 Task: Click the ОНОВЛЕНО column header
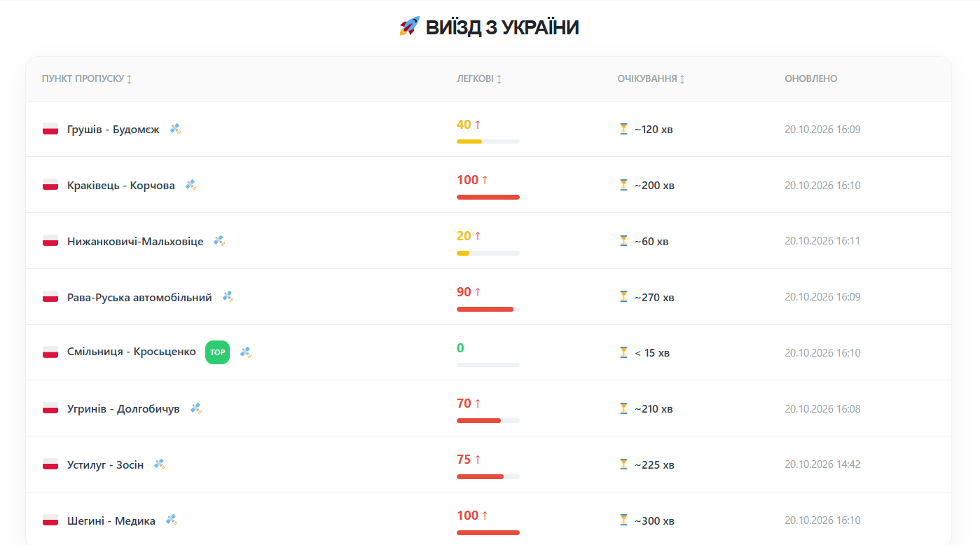click(x=811, y=78)
